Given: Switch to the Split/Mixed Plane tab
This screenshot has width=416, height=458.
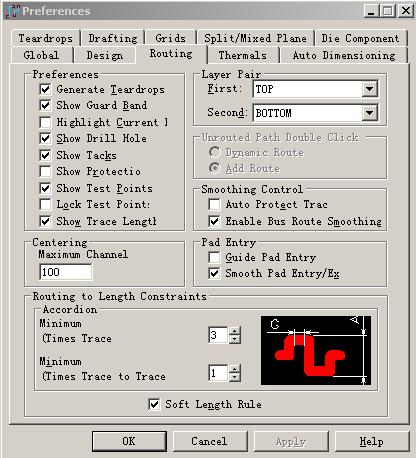Looking at the screenshot, I should (x=255, y=38).
